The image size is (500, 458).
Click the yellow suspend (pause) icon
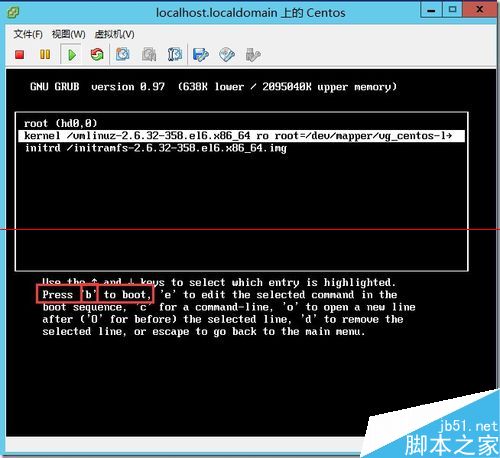click(x=45, y=54)
